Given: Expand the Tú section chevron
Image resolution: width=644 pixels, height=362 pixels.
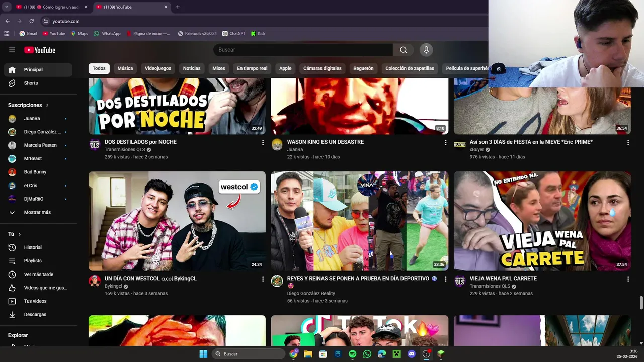Looking at the screenshot, I should pyautogui.click(x=20, y=234).
